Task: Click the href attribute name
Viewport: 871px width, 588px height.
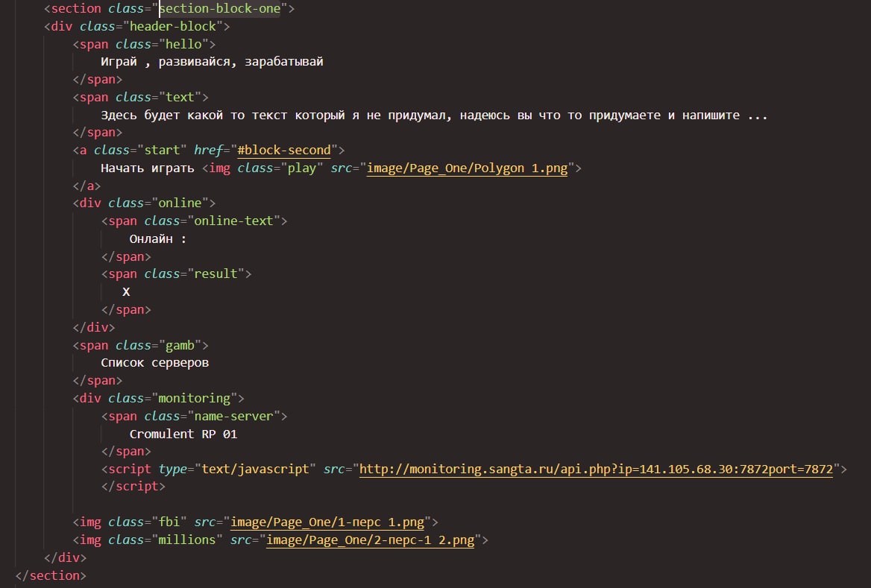Action: [x=208, y=151]
